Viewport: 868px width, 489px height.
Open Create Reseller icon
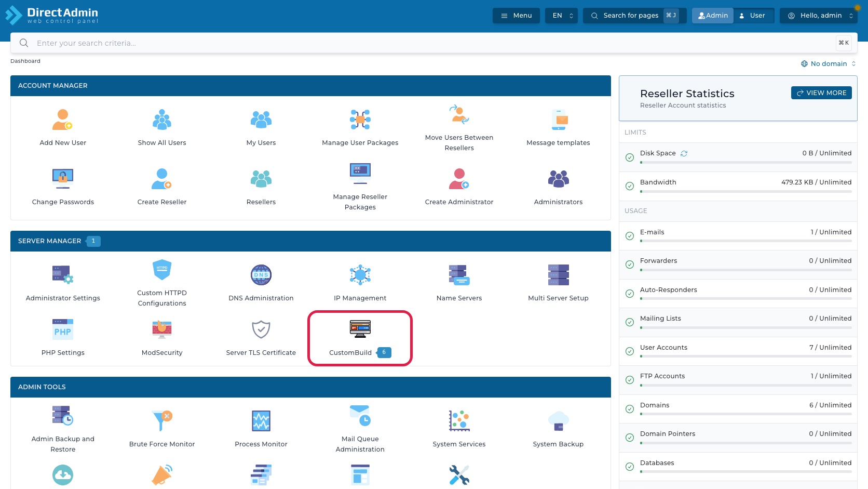point(162,179)
